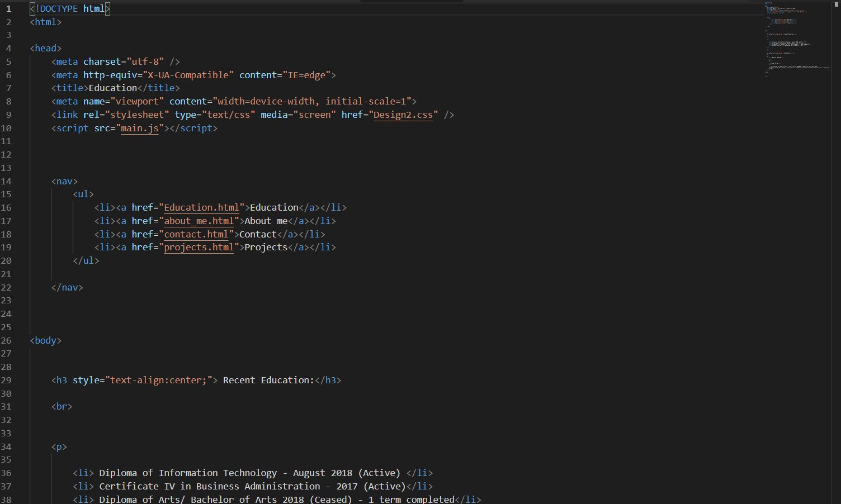Click the opening nav tag
The image size is (841, 504).
(64, 182)
